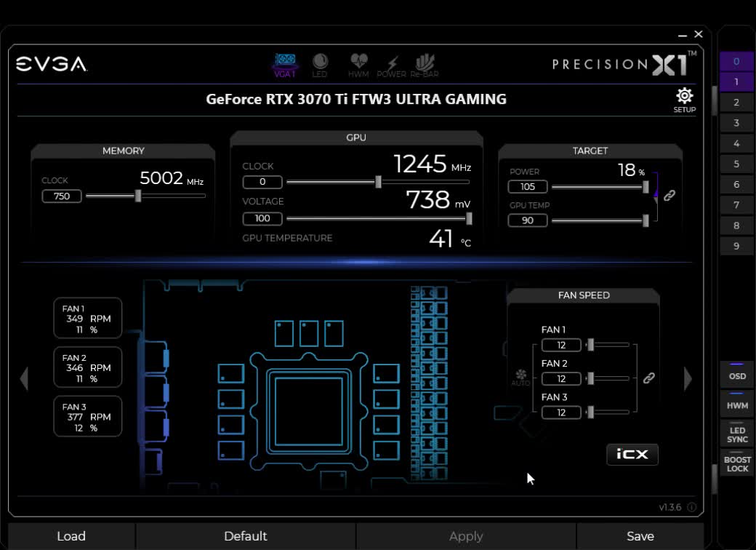Open SETUP with the gear icon
The image size is (756, 550).
point(684,95)
